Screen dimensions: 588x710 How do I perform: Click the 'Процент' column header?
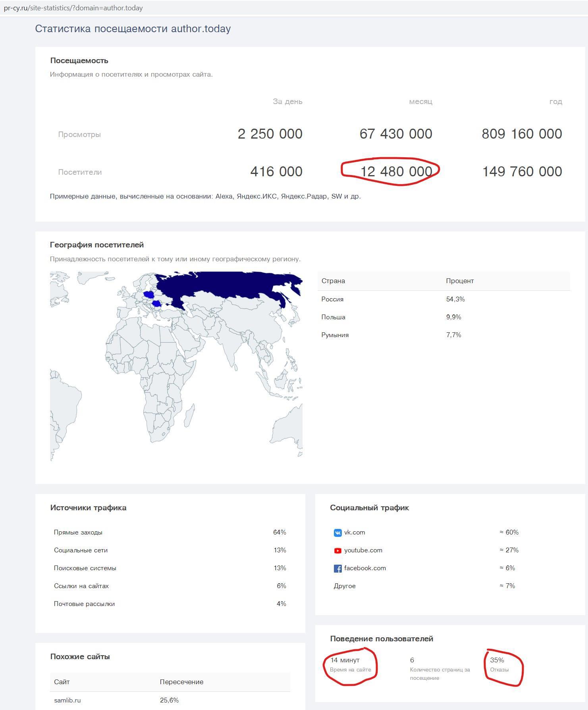point(459,281)
